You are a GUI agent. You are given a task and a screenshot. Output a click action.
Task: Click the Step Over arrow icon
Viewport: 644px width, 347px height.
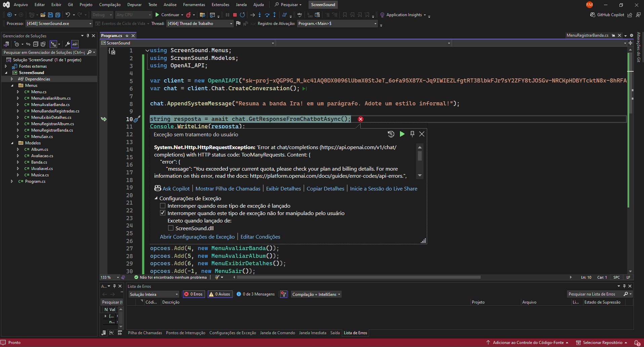(267, 15)
